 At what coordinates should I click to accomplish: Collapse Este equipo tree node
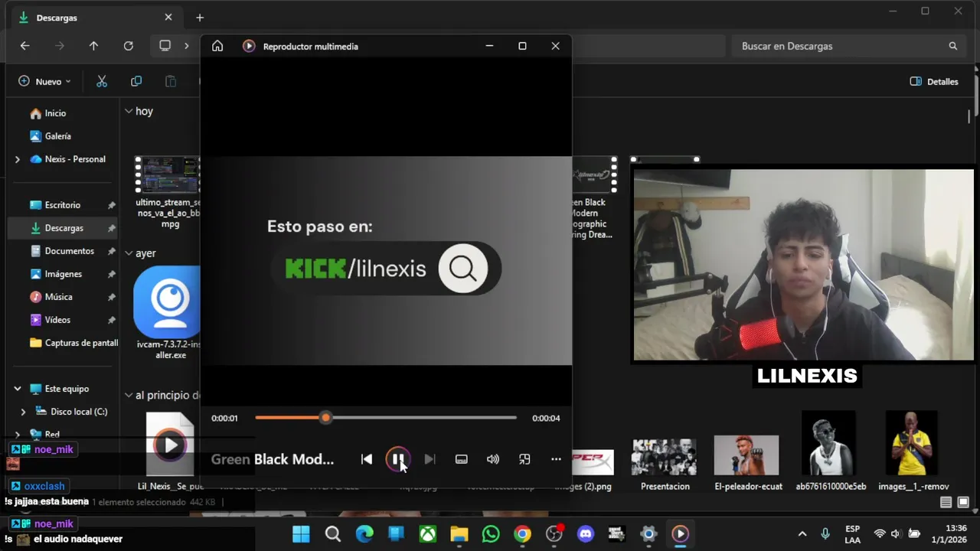[x=18, y=389]
